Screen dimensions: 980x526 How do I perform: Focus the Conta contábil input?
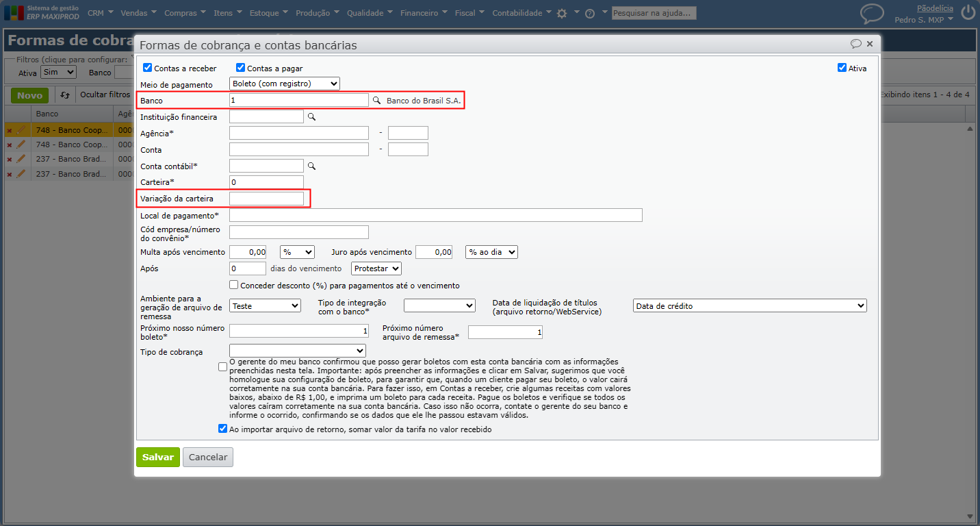tap(266, 166)
